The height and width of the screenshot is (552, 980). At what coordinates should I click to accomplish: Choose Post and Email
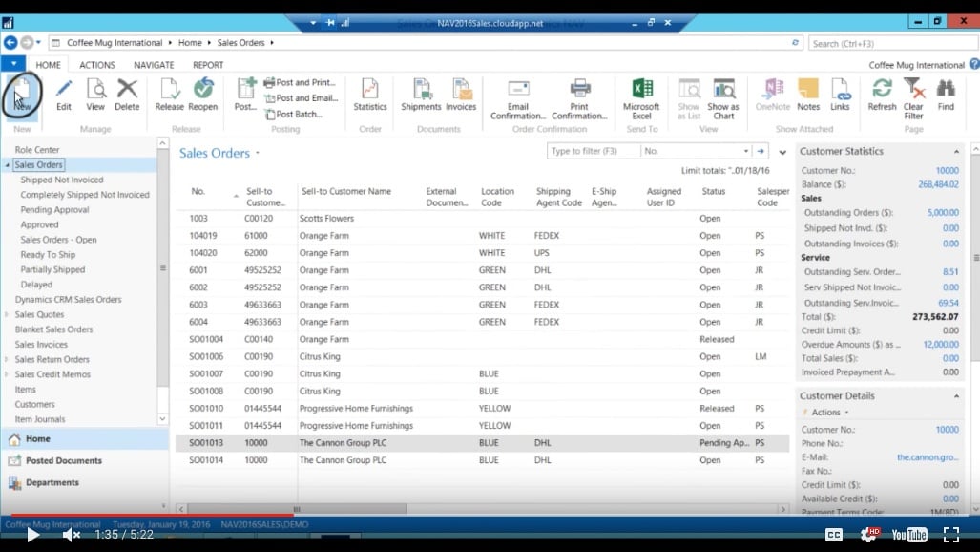[302, 98]
